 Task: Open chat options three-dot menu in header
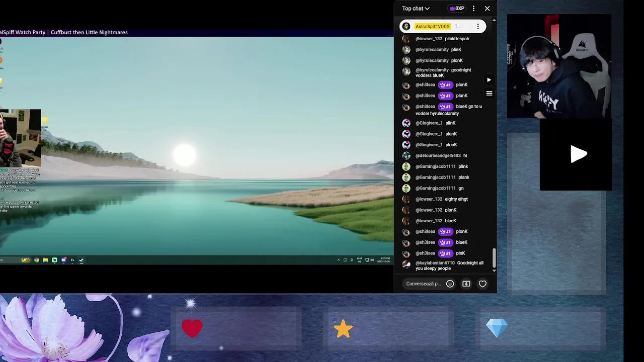pyautogui.click(x=473, y=9)
